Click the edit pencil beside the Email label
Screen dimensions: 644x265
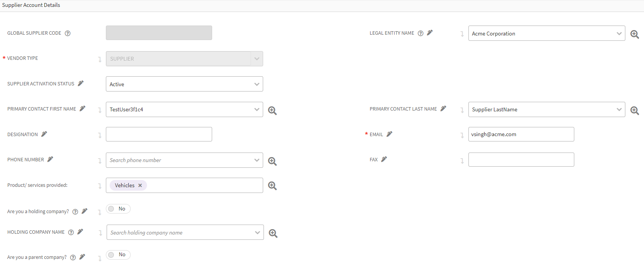tap(389, 134)
